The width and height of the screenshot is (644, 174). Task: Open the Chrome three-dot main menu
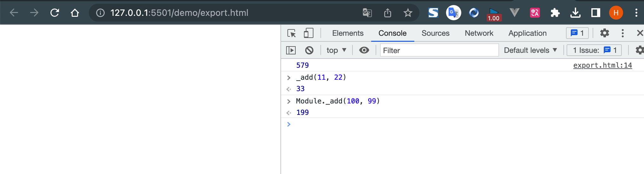click(636, 13)
